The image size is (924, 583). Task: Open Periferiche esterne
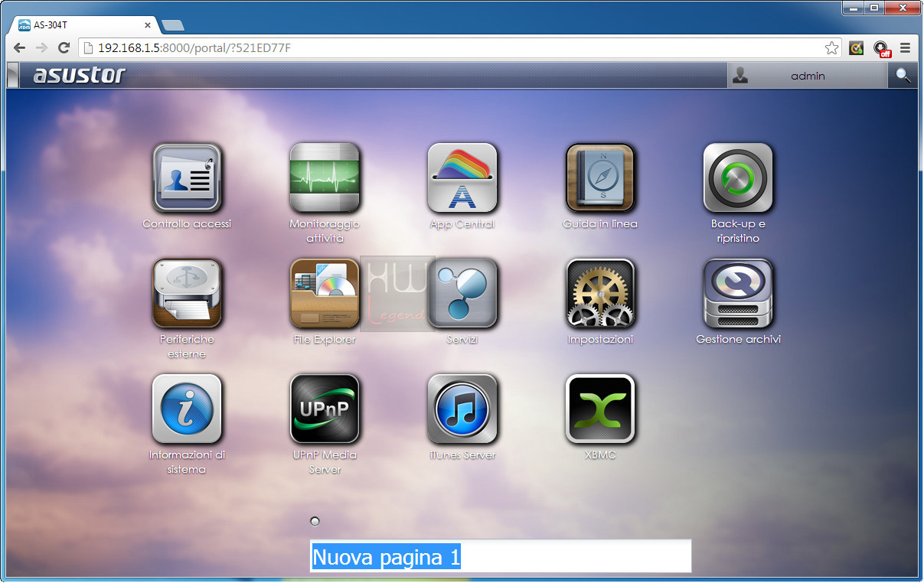[187, 293]
